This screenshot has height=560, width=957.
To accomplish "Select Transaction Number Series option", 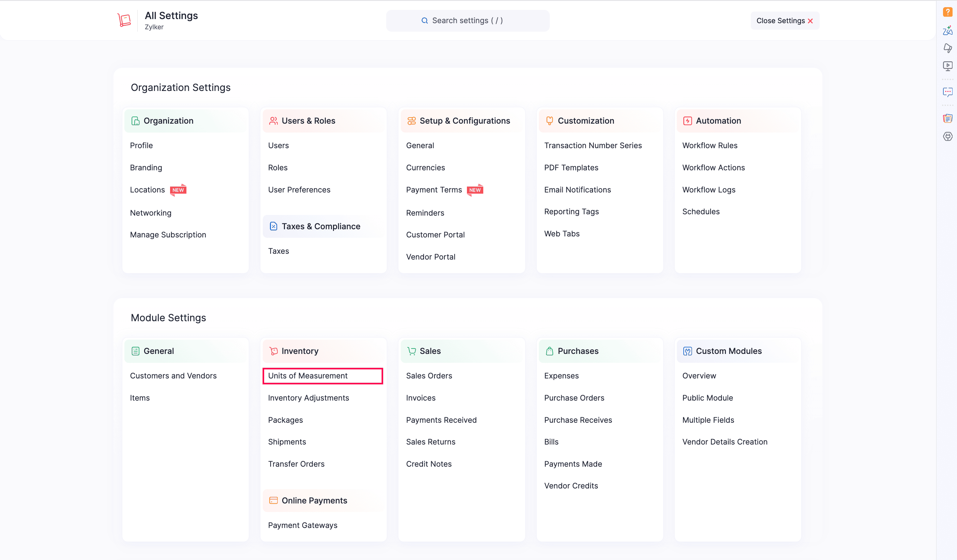I will pyautogui.click(x=592, y=145).
